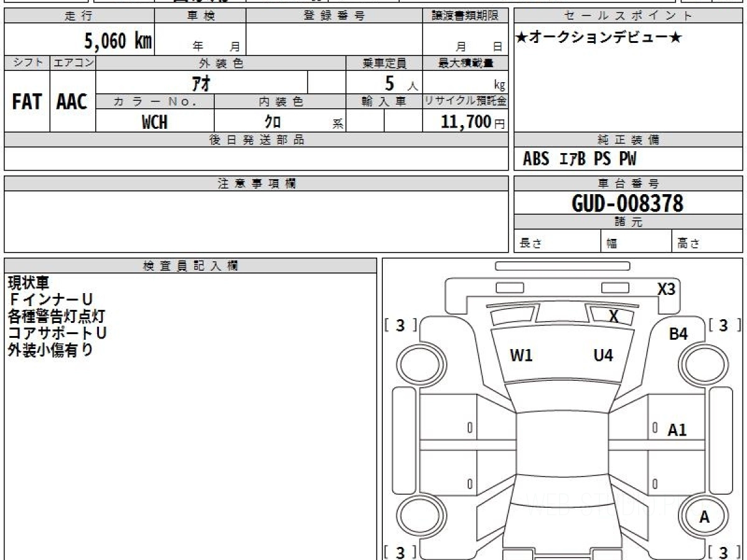This screenshot has height=560, width=747.
Task: Click the W1 mark on the hood
Action: pyautogui.click(x=521, y=356)
